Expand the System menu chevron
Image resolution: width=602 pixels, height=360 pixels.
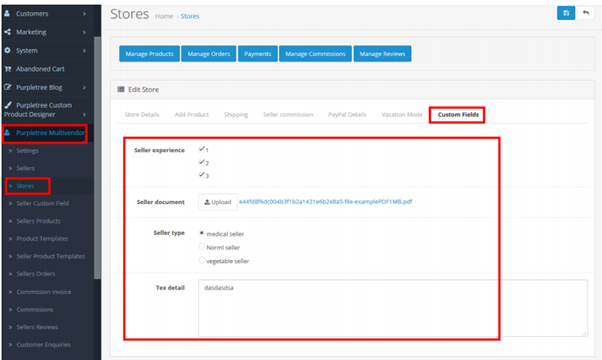click(x=84, y=51)
